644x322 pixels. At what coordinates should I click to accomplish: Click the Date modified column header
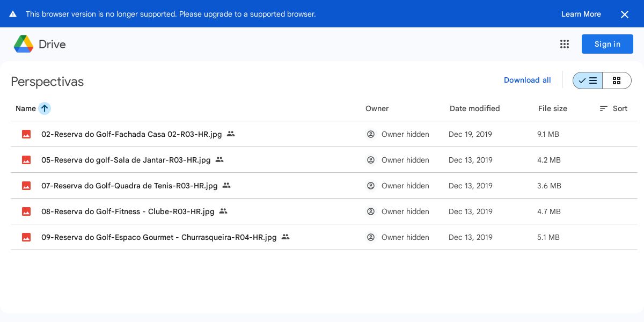pyautogui.click(x=474, y=108)
